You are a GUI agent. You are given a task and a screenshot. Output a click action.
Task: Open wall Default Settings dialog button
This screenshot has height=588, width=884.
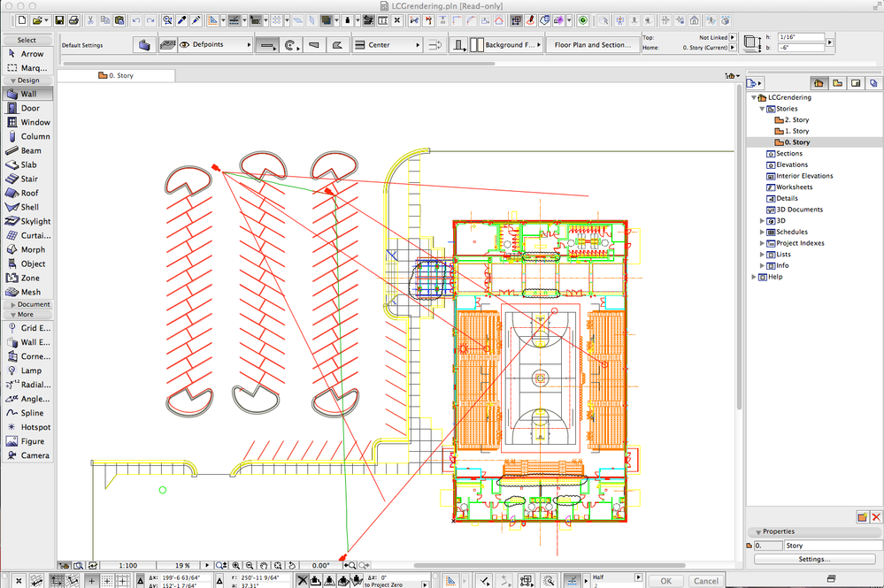pos(144,44)
